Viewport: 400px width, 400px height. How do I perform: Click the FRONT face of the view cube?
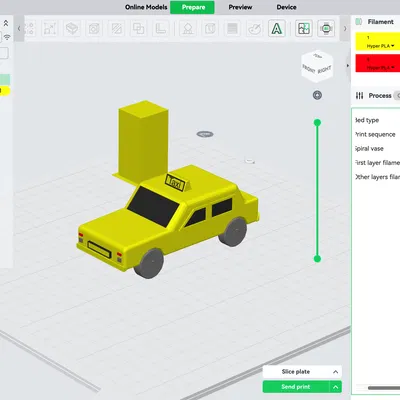(309, 69)
